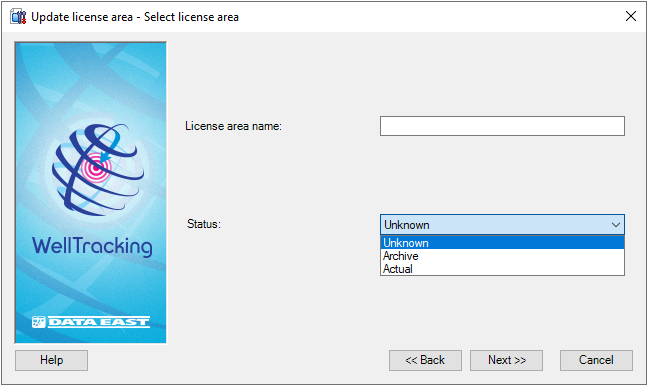648x386 pixels.
Task: Click the WellTracking banner image
Action: coord(91,193)
